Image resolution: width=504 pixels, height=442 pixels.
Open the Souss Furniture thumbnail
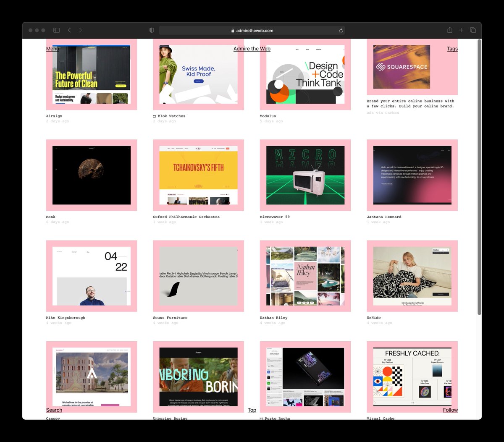tap(198, 276)
